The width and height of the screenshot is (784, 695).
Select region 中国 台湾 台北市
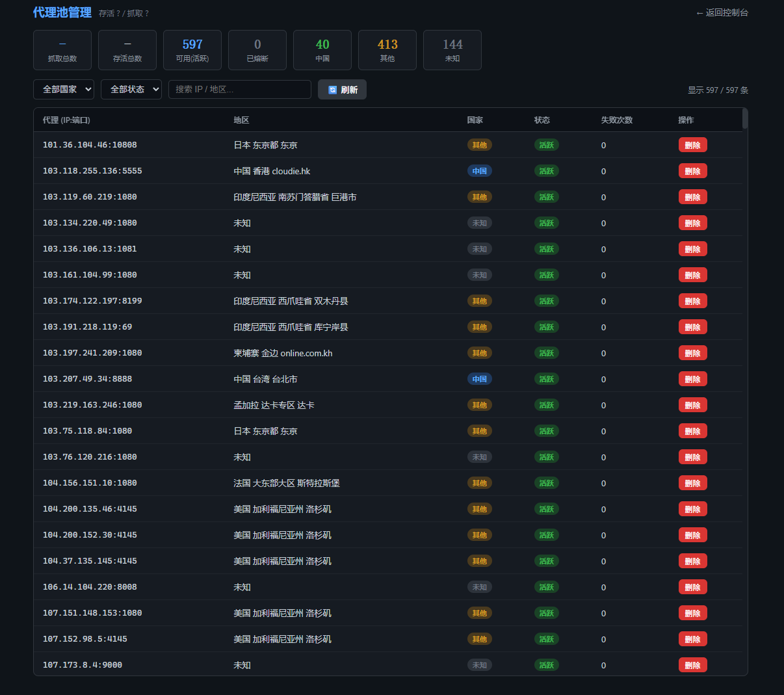click(266, 379)
